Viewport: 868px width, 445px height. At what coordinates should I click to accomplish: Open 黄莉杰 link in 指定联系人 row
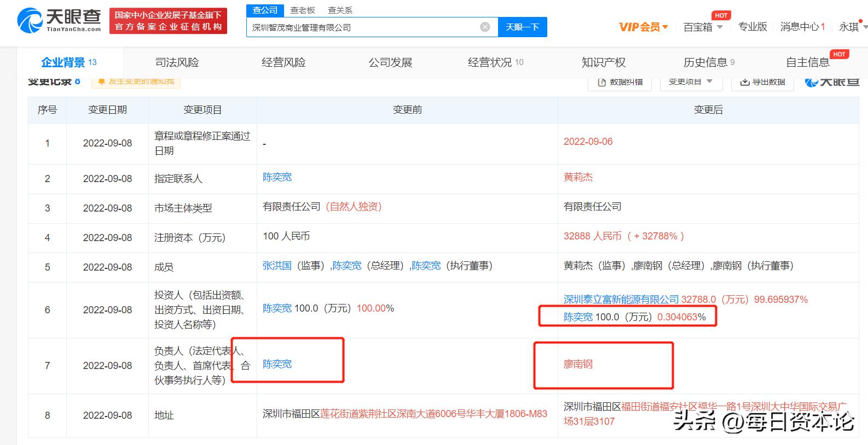click(x=578, y=177)
